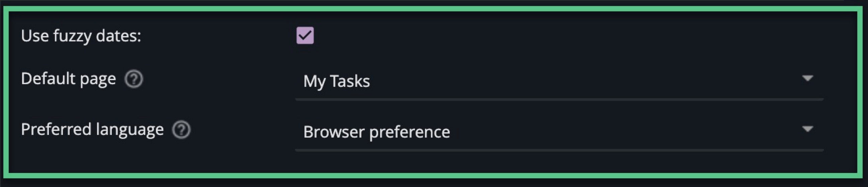Click the caret arrow on Browser preference
Image resolution: width=868 pixels, height=187 pixels.
tap(807, 129)
